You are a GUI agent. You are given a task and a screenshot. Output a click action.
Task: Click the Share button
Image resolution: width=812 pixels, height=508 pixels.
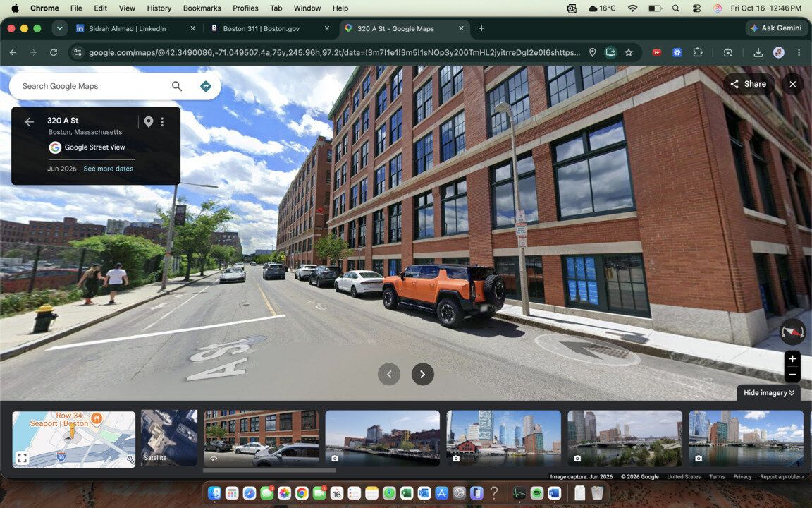[749, 84]
